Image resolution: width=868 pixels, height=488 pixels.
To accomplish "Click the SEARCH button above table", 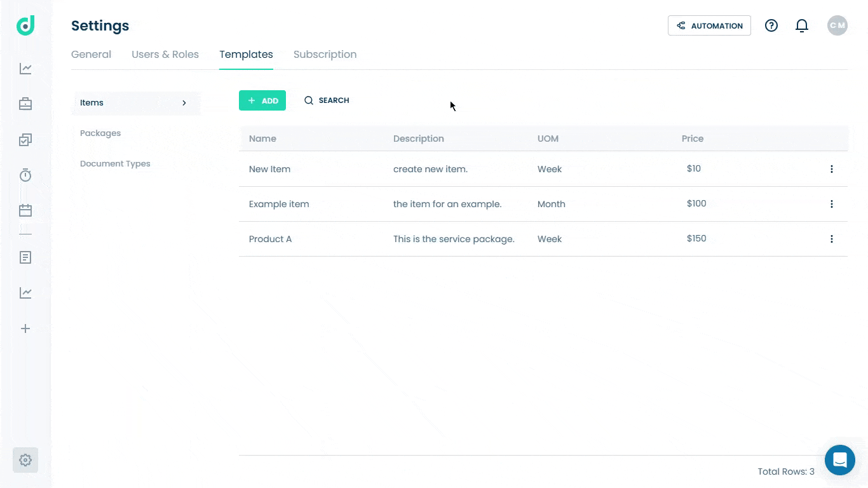I will (327, 100).
